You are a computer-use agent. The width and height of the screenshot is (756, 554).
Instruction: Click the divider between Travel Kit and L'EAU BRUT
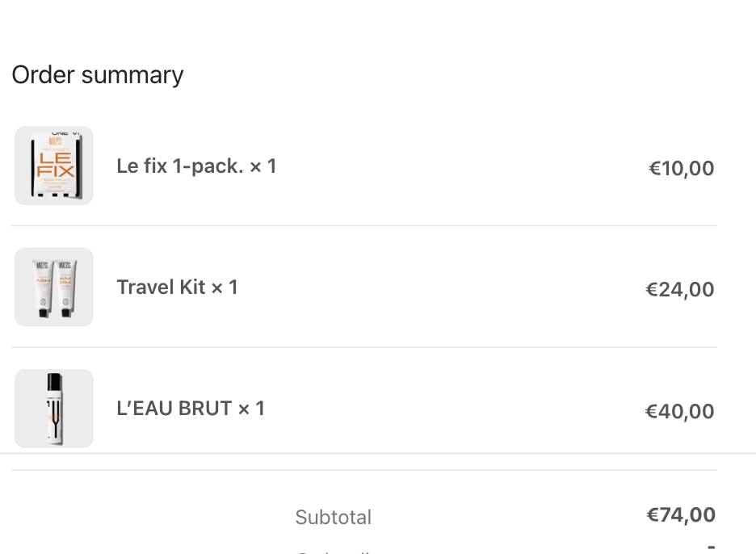tap(363, 347)
